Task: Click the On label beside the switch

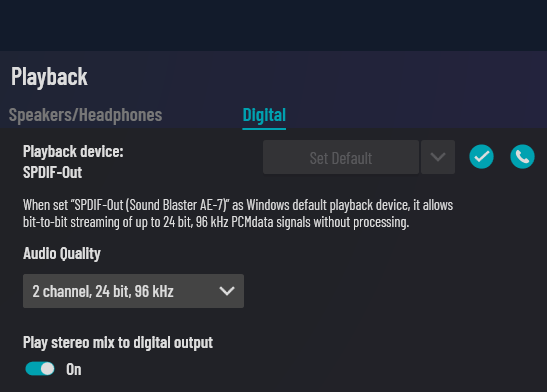Action: coord(74,369)
